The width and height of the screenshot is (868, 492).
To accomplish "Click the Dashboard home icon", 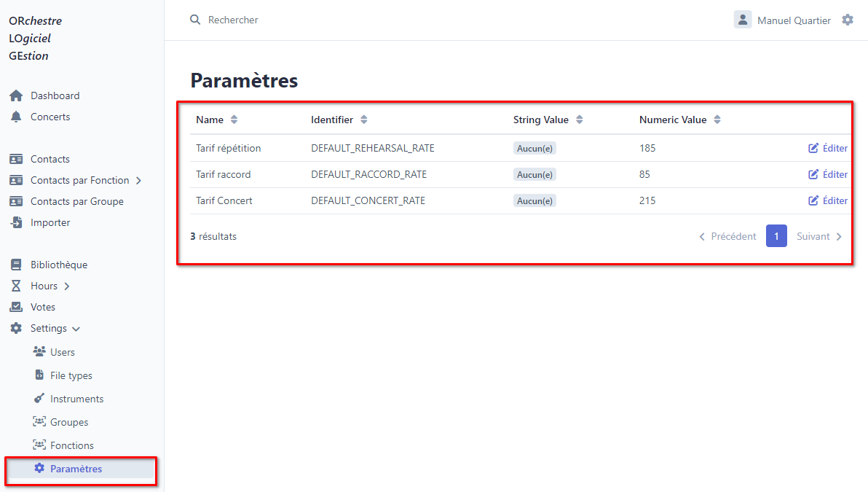I will click(16, 95).
